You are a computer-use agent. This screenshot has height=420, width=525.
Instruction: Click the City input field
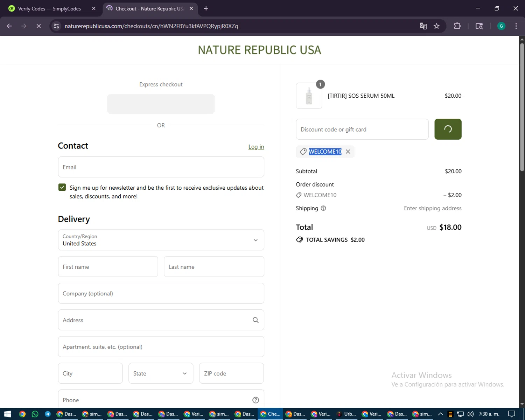pos(90,373)
